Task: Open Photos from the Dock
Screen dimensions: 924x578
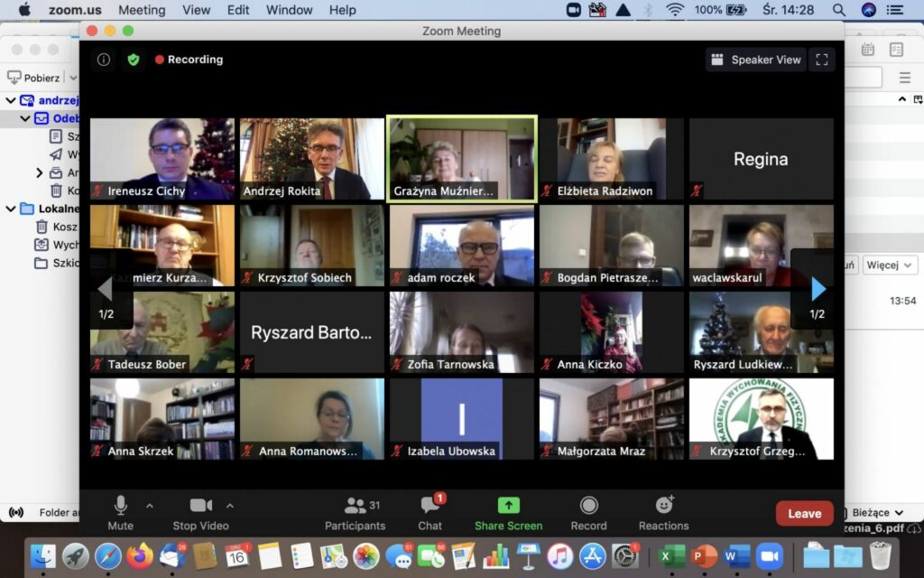Action: pyautogui.click(x=365, y=556)
